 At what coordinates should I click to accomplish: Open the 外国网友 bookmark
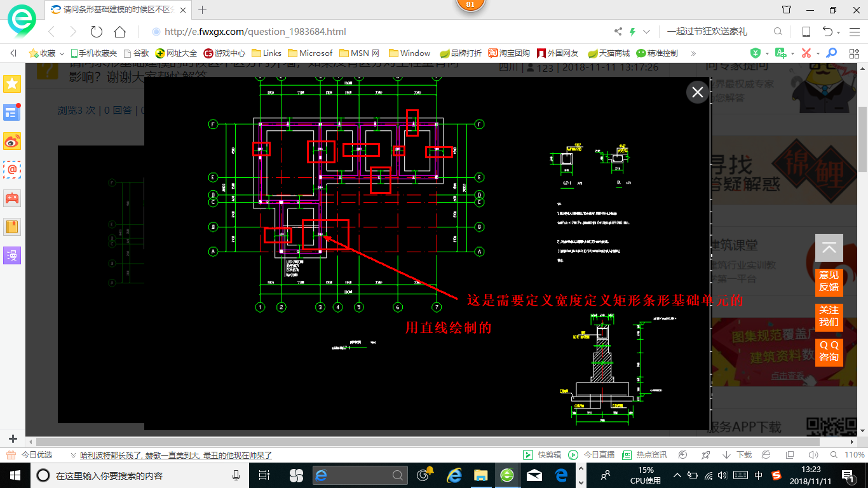click(x=558, y=53)
